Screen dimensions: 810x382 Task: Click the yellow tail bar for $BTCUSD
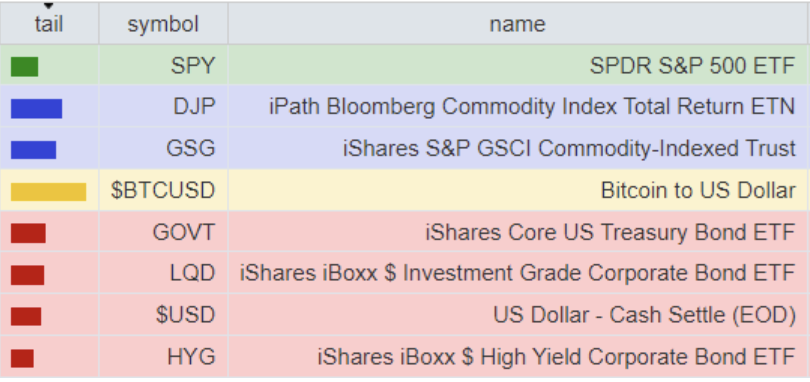click(x=48, y=191)
